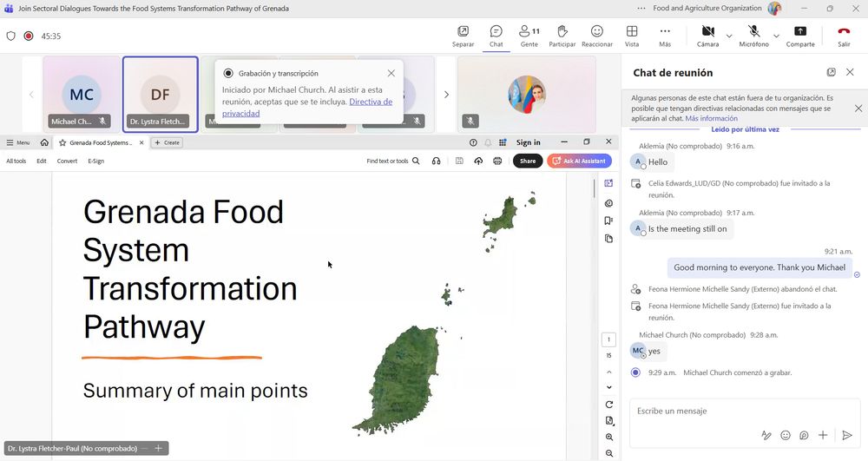
Task: Share screen with the Comparte button
Action: (800, 36)
